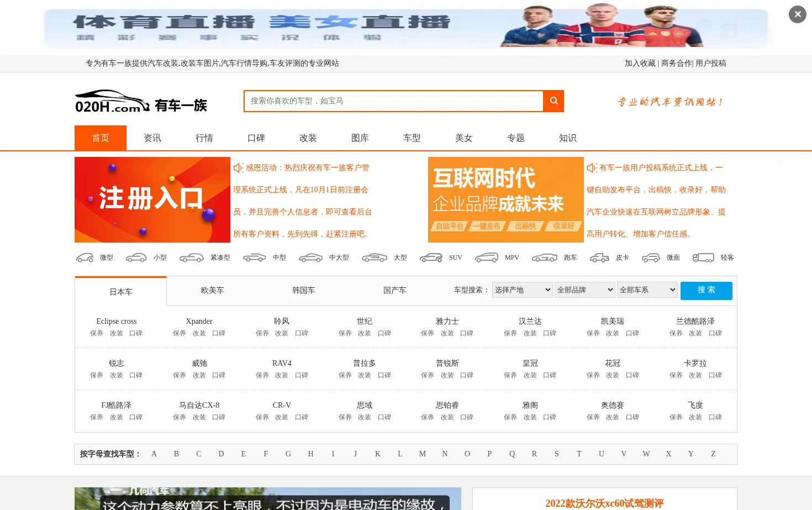Open the CR-V model link
Viewport: 812px width, 510px height.
[282, 405]
